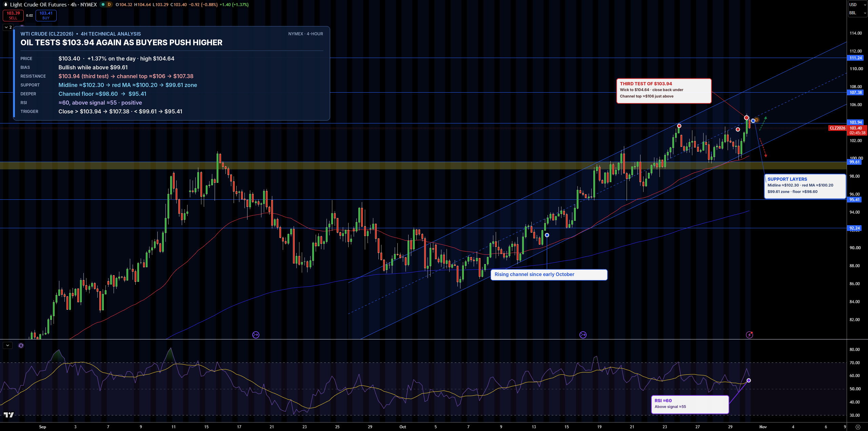Select the THIRD TEST OF $103.94 callout
This screenshot has width=868, height=431.
(664, 91)
